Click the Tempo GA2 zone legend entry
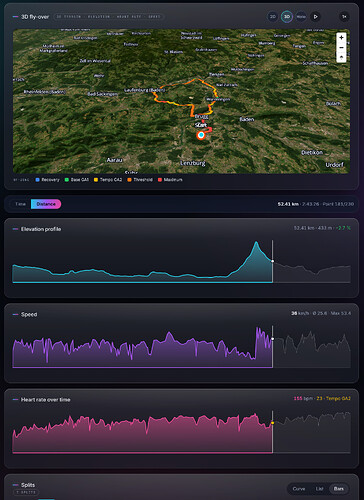Image resolution: width=364 pixels, height=500 pixels. [x=108, y=180]
